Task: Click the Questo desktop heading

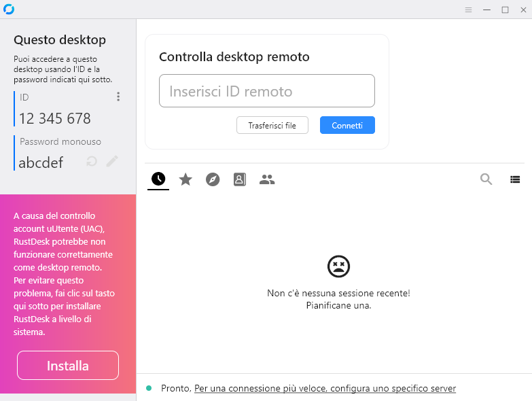Action: coord(60,39)
